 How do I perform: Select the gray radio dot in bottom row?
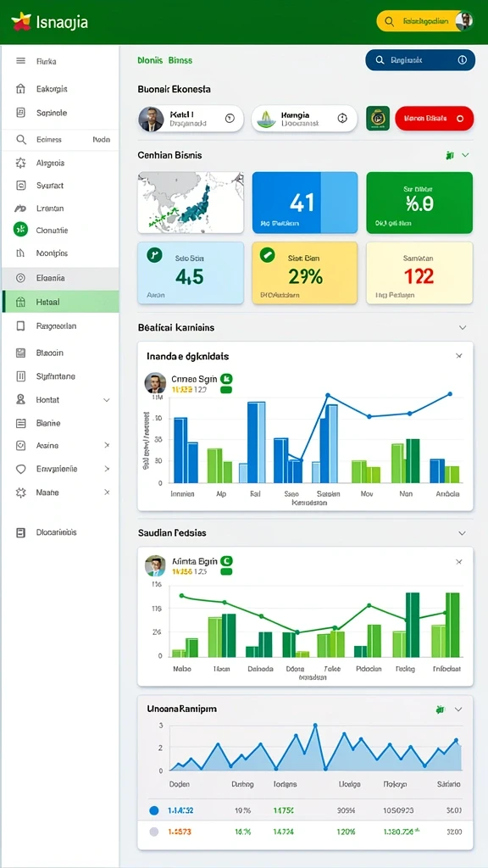pyautogui.click(x=154, y=832)
